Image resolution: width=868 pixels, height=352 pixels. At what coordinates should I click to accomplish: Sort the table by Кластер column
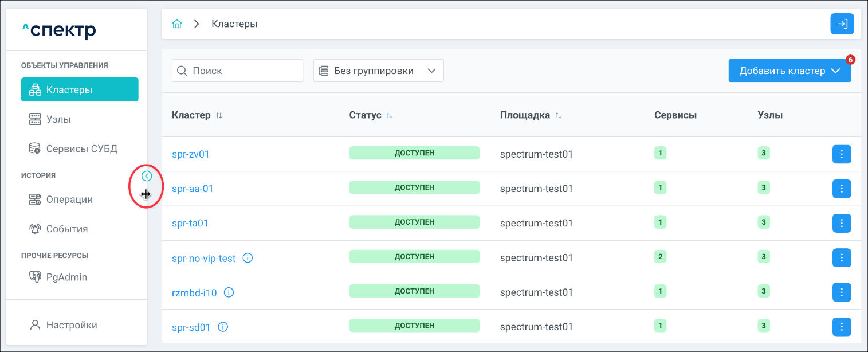tap(219, 115)
